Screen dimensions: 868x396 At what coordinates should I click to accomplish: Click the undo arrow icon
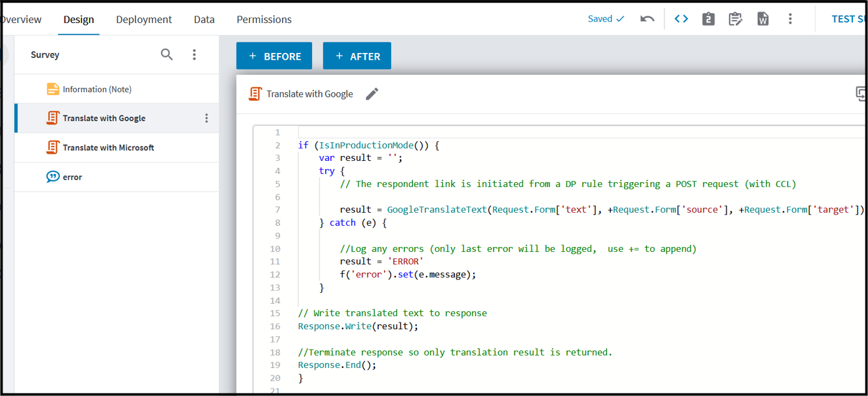(647, 19)
